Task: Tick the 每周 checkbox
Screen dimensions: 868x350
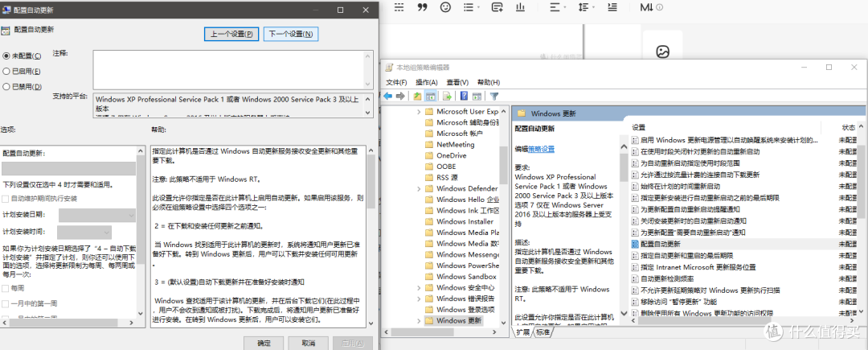Action: coord(6,289)
